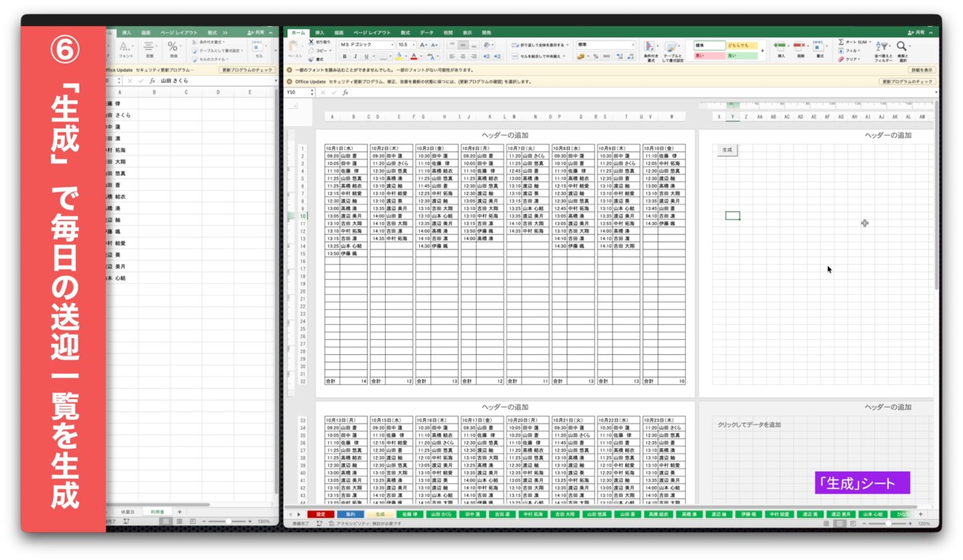Image resolution: width=963 pixels, height=560 pixels.
Task: Open the ページ レイアウト ribbon tab in the main window
Action: (x=372, y=32)
